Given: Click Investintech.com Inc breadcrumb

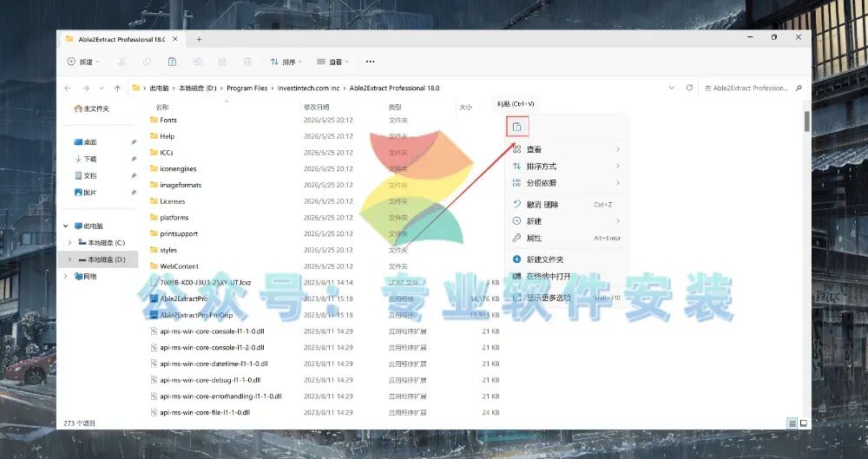Looking at the screenshot, I should point(308,88).
